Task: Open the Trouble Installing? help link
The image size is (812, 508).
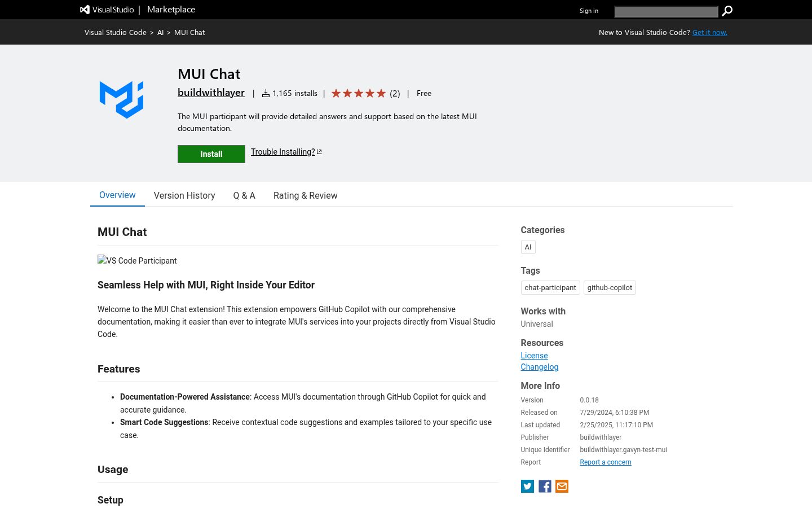Action: pyautogui.click(x=286, y=152)
